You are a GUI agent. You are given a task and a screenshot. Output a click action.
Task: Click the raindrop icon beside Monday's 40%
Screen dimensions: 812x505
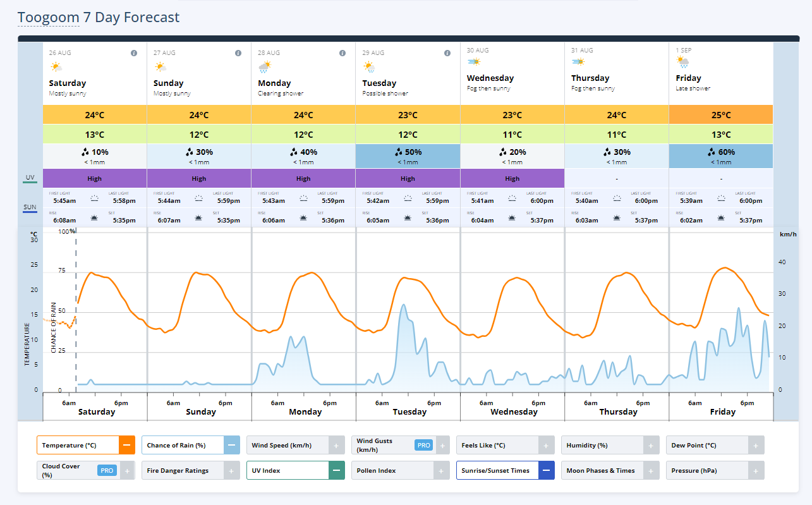(294, 152)
